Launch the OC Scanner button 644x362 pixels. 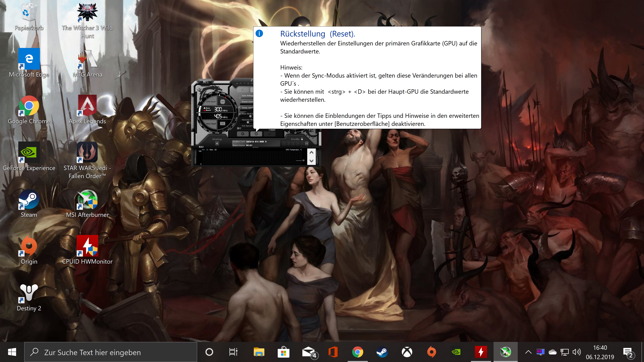[x=205, y=82]
